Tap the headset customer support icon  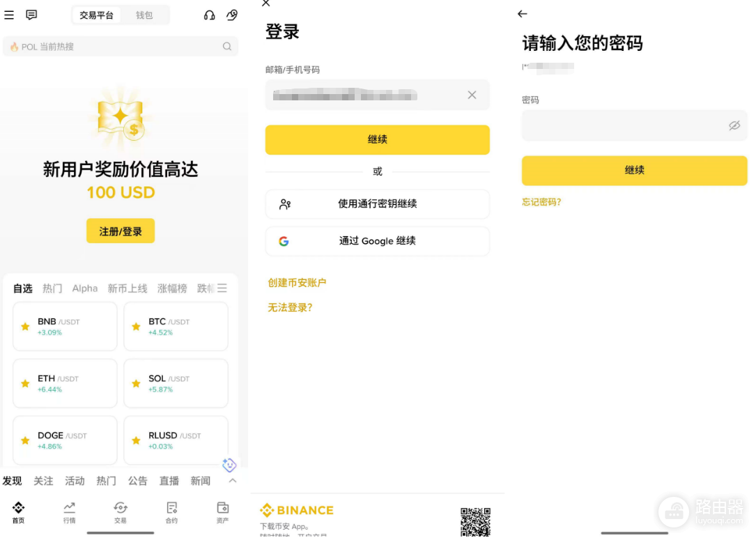point(209,15)
